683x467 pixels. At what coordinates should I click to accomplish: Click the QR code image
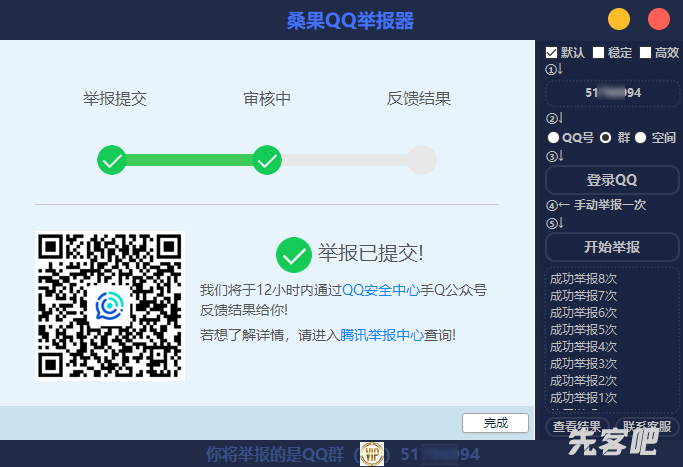tap(110, 305)
